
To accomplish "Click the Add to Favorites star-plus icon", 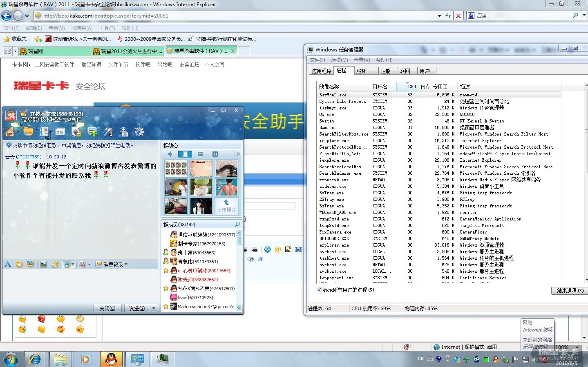I will pos(38,39).
